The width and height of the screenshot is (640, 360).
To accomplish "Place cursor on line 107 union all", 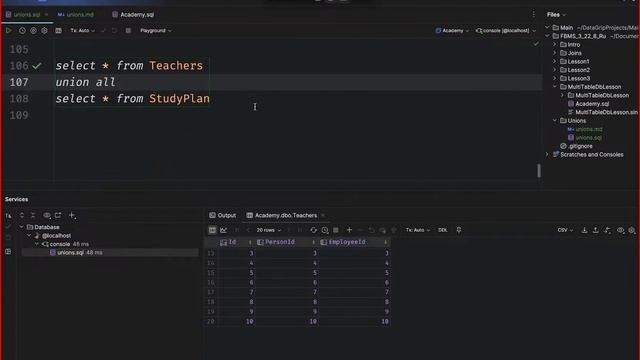I will point(85,82).
